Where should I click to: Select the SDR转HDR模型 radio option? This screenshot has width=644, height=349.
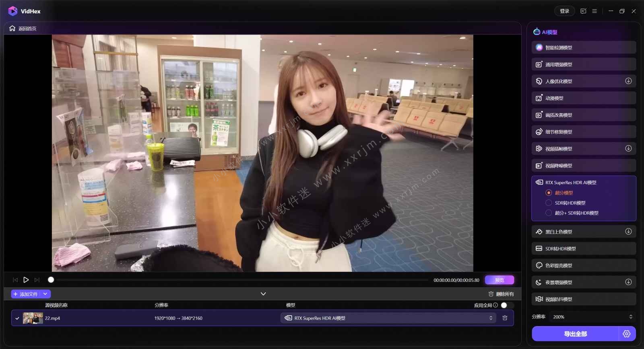pyautogui.click(x=549, y=203)
